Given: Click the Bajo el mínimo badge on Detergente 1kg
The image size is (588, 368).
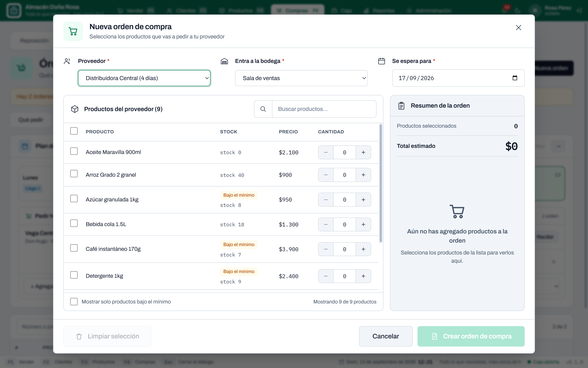Looking at the screenshot, I should click(239, 272).
